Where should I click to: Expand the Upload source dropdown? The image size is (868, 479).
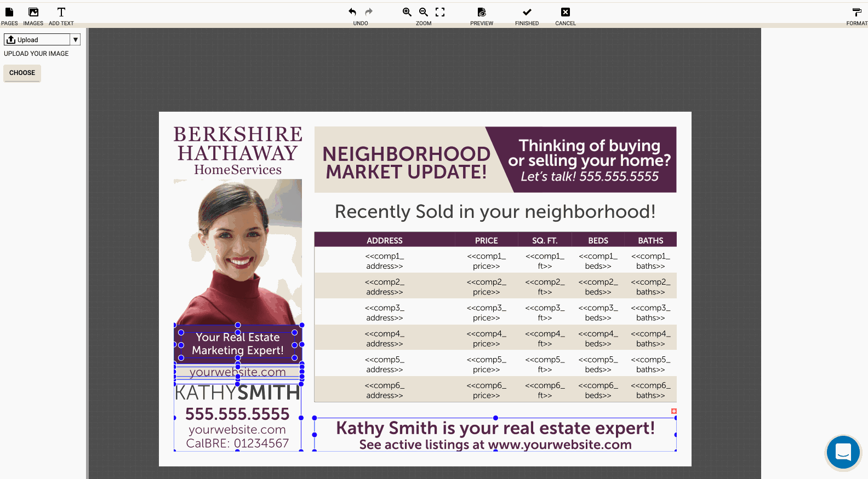76,39
